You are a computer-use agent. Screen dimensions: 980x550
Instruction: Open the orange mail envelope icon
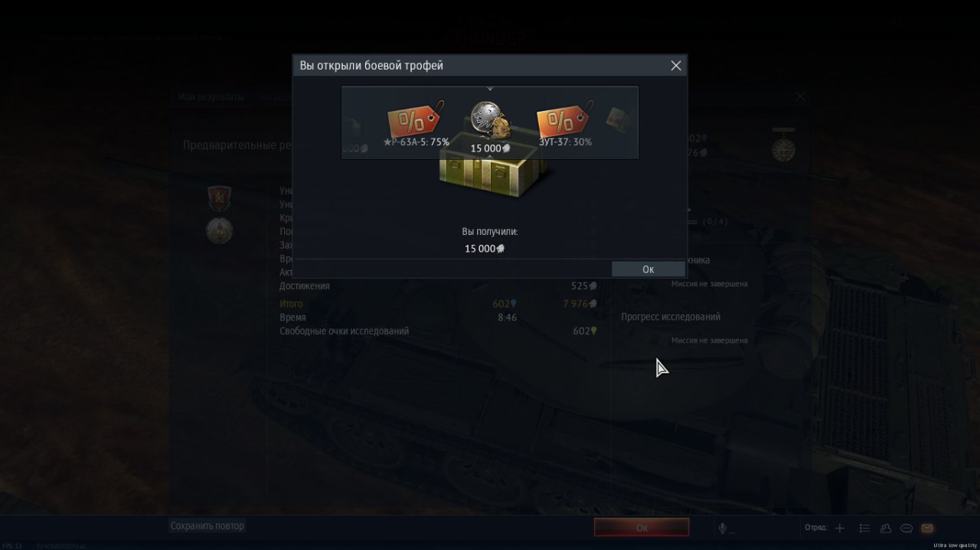click(x=927, y=528)
